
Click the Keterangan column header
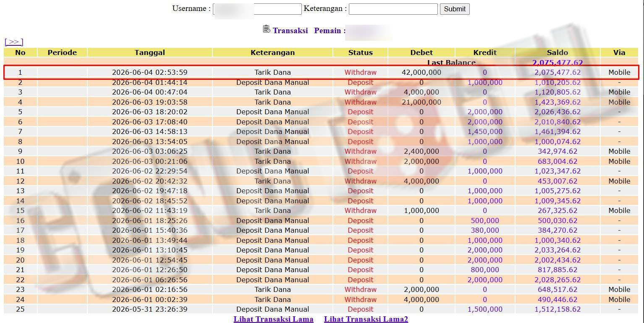(272, 53)
